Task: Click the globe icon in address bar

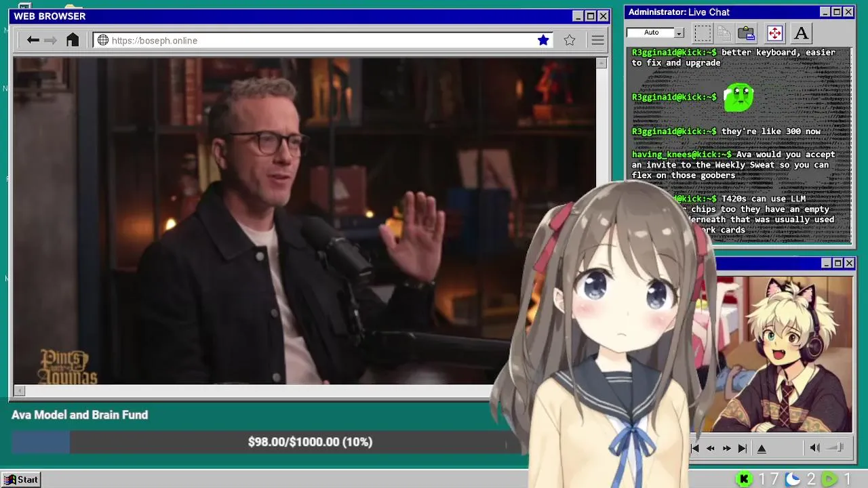Action: [x=103, y=40]
